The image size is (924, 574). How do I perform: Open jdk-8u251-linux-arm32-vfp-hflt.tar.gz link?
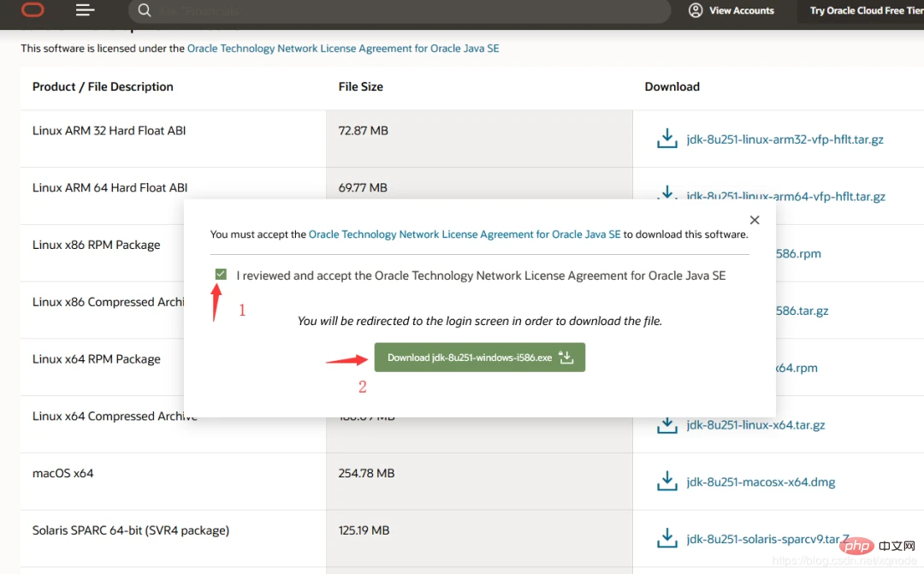point(785,139)
